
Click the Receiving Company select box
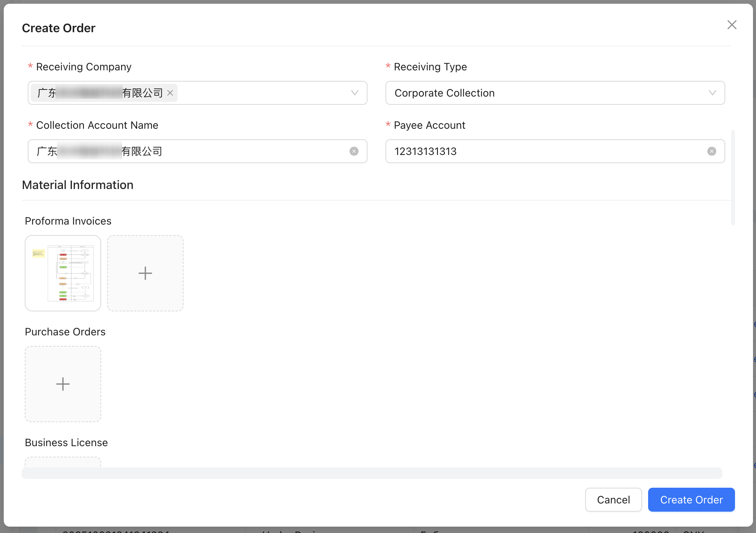[x=262, y=93]
